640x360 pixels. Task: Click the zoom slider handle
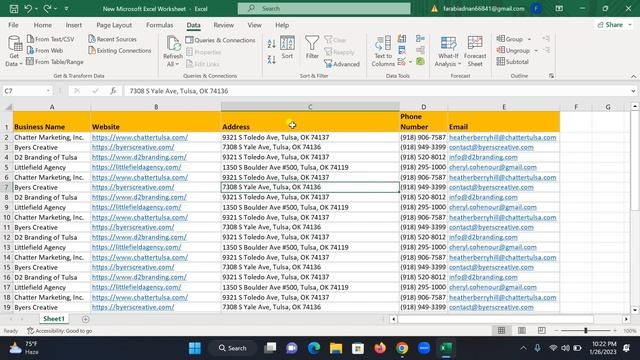click(x=586, y=331)
